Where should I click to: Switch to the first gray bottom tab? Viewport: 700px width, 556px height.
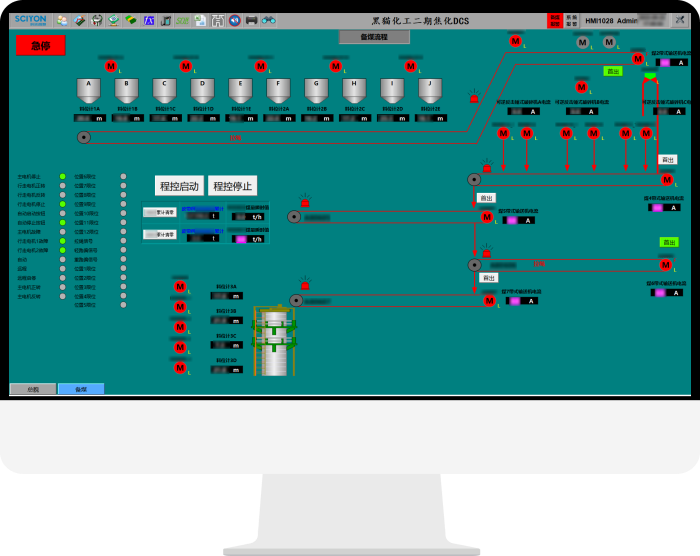pyautogui.click(x=33, y=389)
